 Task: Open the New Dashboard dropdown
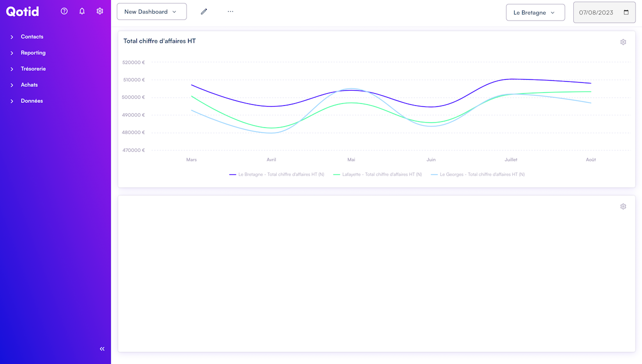[151, 12]
